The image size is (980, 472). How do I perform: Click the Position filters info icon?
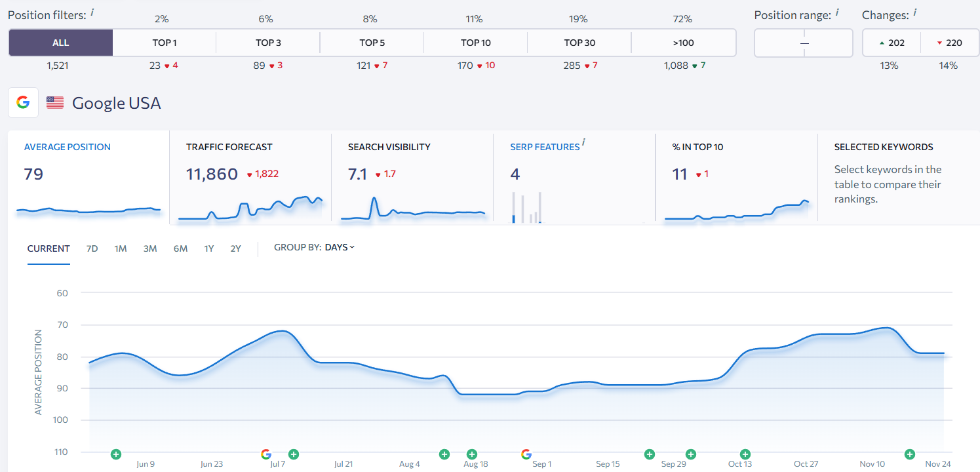click(92, 12)
